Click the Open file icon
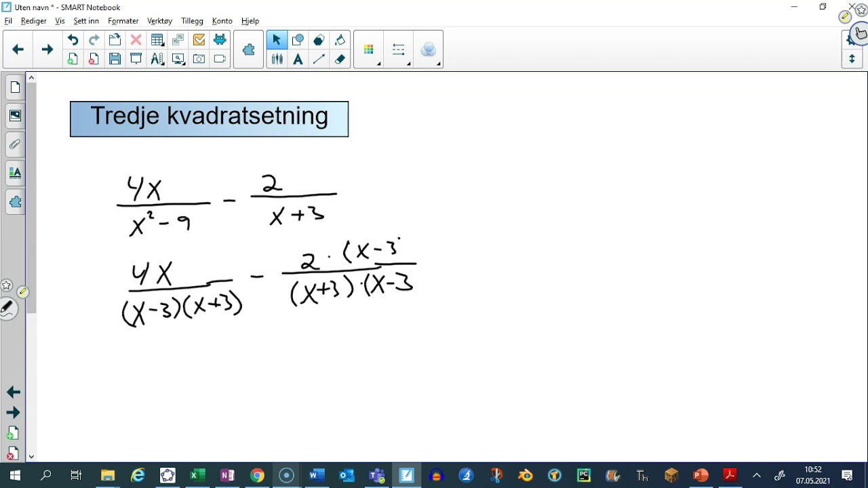 click(115, 40)
